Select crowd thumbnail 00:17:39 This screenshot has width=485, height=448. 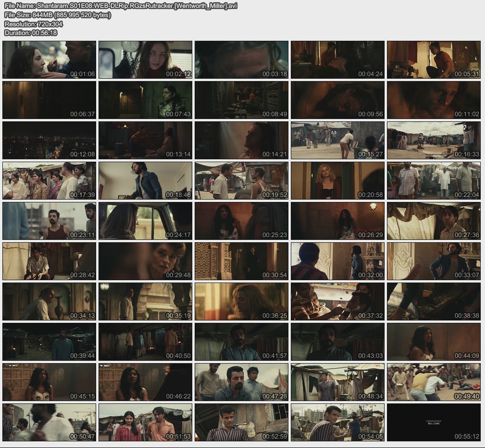[49, 181]
